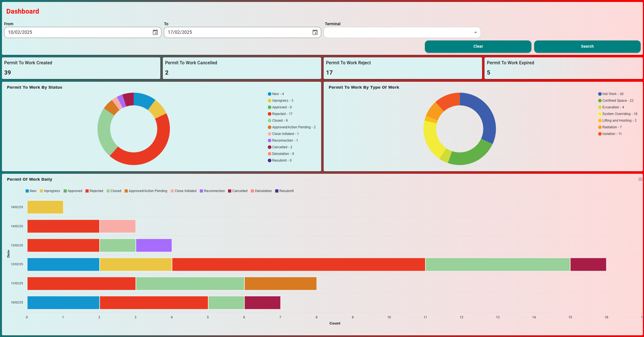Toggle Reconnection series in daily chart legend
This screenshot has height=337, width=644.
(212, 191)
